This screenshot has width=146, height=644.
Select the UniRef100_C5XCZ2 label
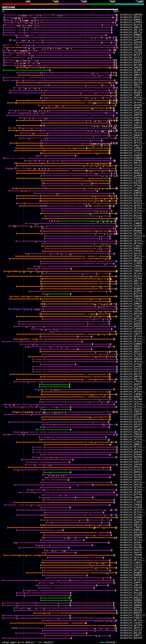pyautogui.click(x=131, y=459)
